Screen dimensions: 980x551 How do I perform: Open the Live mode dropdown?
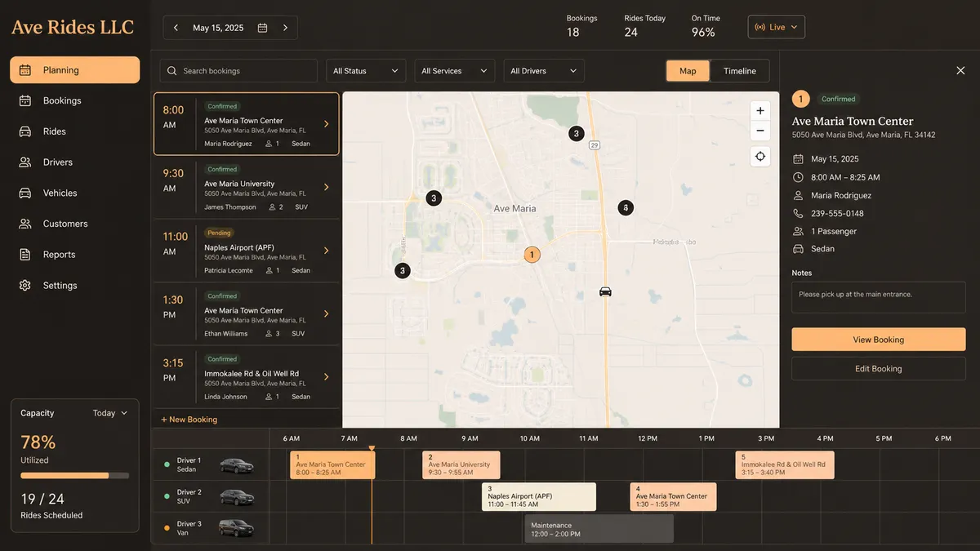[x=776, y=27]
